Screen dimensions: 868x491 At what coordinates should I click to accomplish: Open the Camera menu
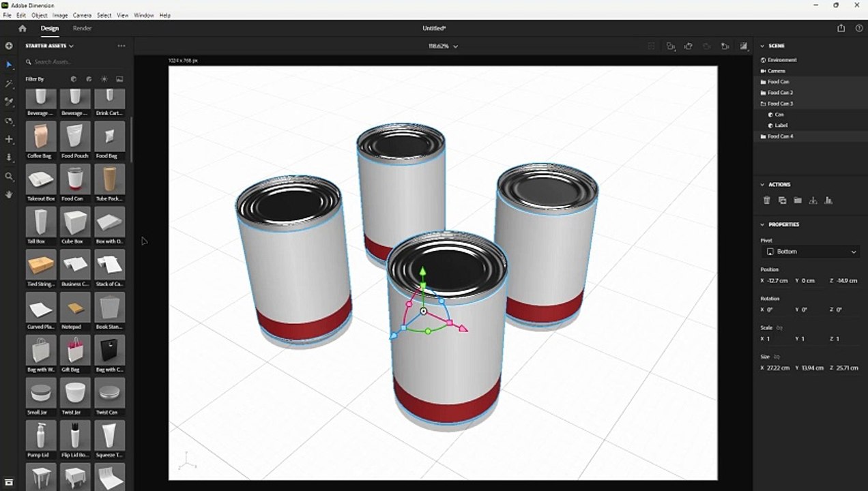point(82,15)
